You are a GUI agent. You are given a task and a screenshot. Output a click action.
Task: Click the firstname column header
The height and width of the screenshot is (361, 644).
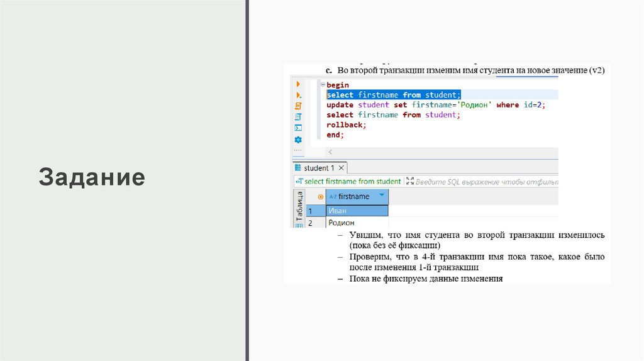click(x=353, y=197)
